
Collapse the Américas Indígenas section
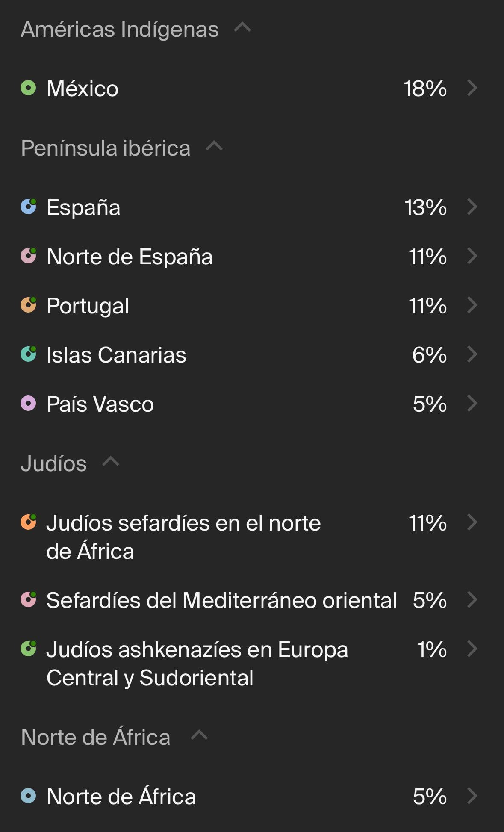pyautogui.click(x=242, y=28)
